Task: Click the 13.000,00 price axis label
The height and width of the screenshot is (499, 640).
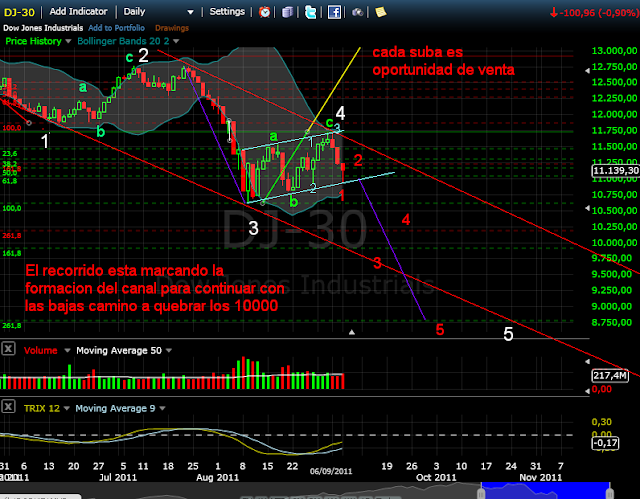Action: (614, 51)
